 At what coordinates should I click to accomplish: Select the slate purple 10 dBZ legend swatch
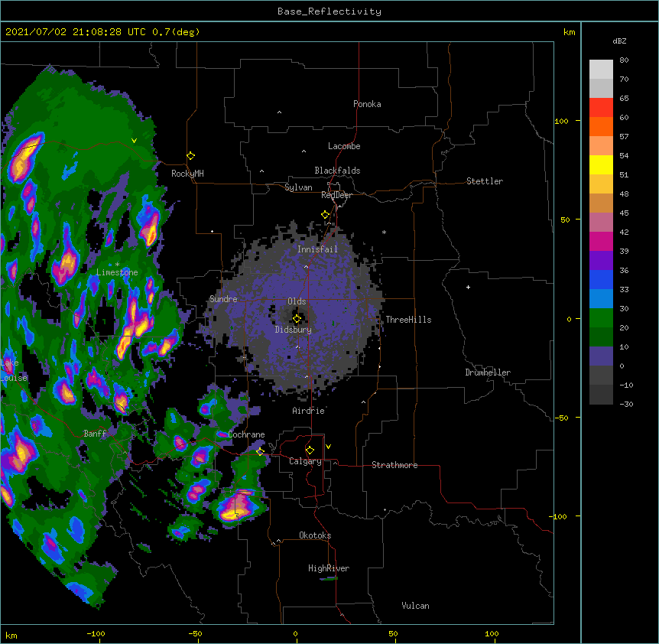[601, 356]
